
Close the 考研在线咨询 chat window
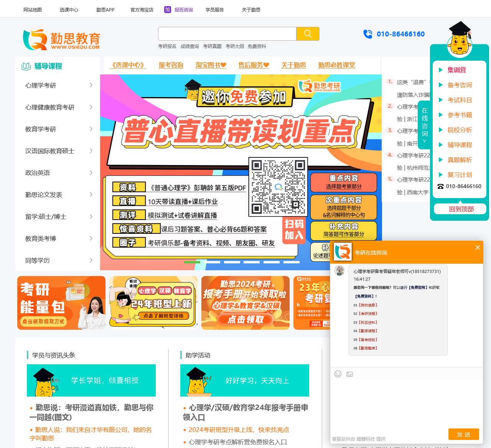click(478, 247)
